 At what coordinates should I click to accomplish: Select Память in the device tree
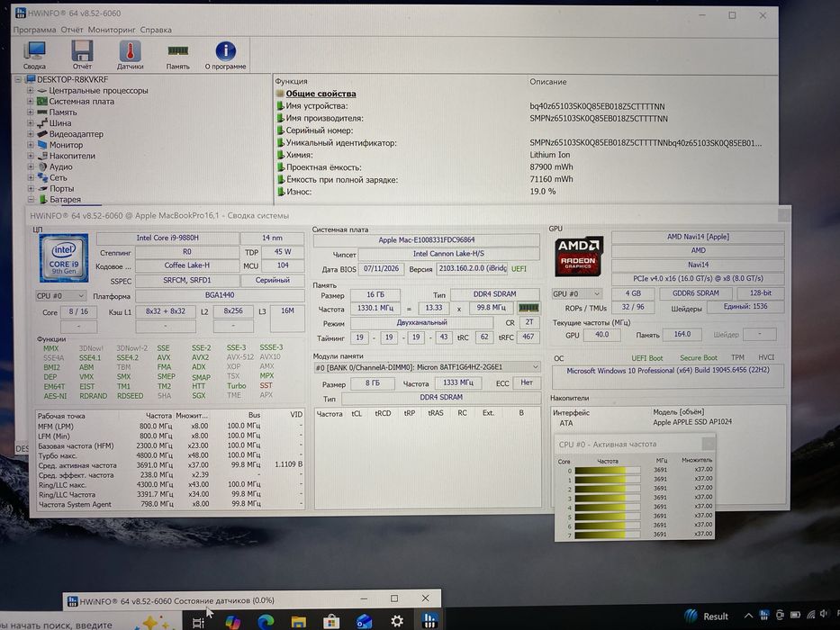pos(63,112)
